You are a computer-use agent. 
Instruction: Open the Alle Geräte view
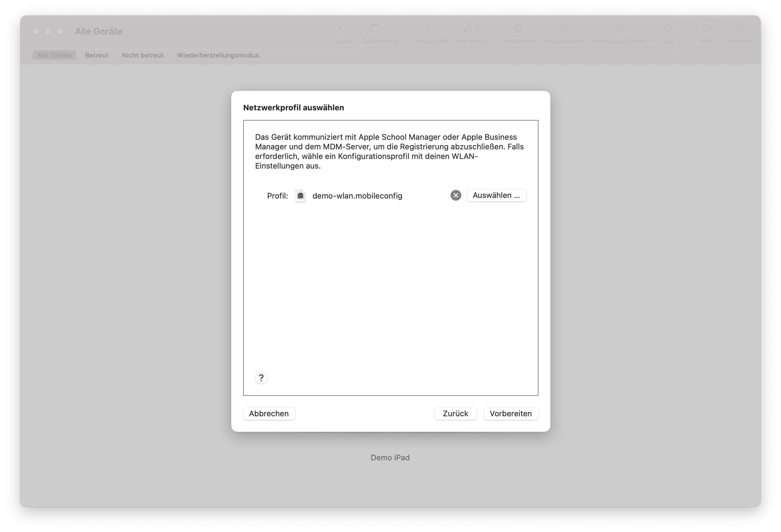click(54, 55)
